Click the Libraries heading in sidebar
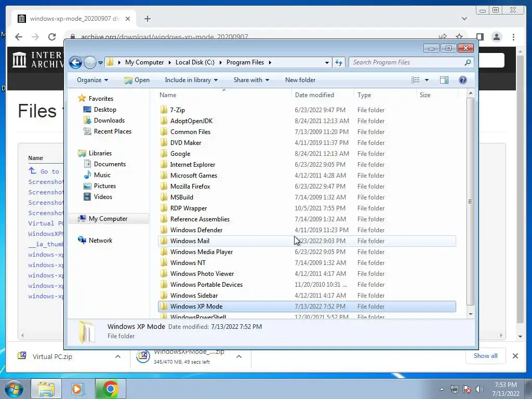Screen dimensions: 532x399 click(100, 153)
